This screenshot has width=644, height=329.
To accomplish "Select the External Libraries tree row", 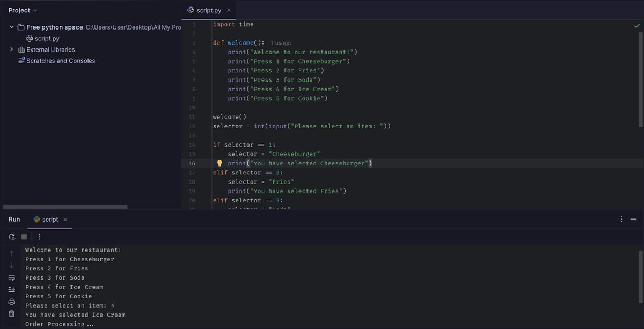I will coord(50,49).
